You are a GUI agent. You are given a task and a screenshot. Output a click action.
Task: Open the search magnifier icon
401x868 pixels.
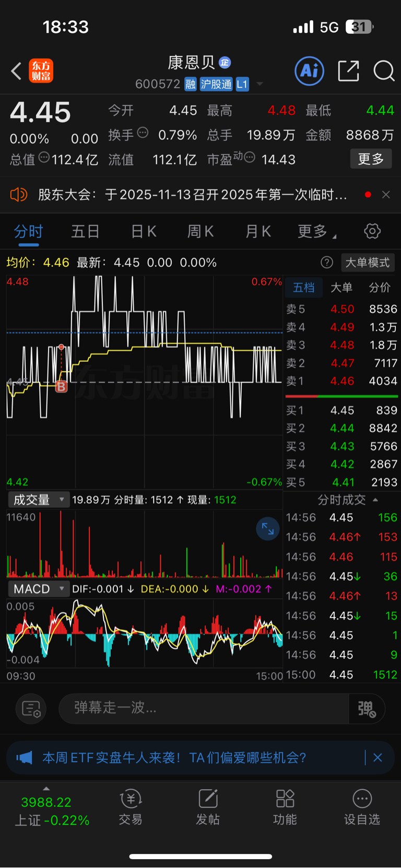[384, 70]
